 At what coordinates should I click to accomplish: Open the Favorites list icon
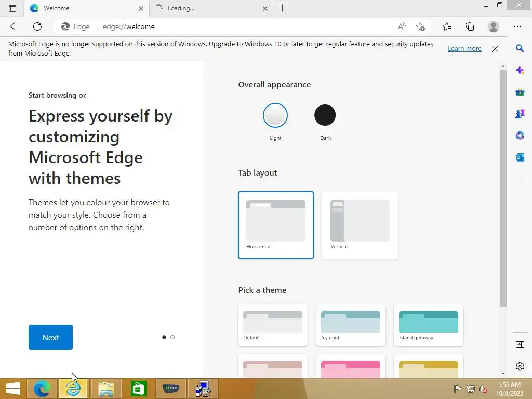(x=447, y=26)
